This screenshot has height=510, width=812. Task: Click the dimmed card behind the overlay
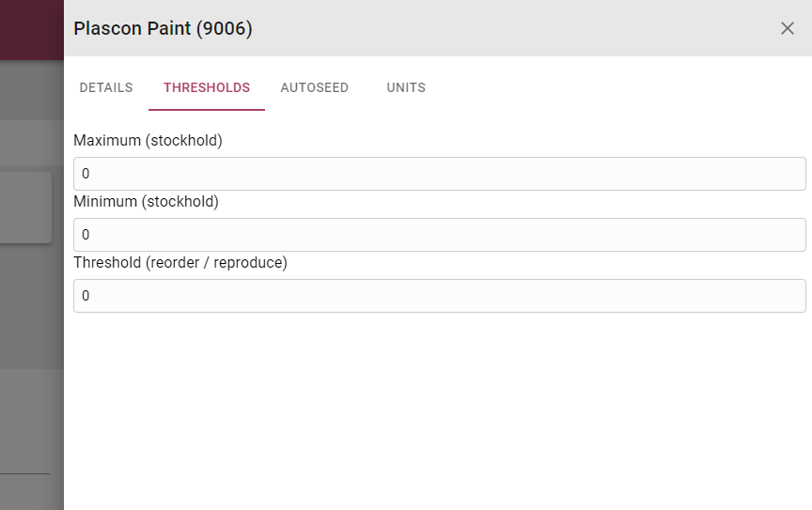click(25, 208)
